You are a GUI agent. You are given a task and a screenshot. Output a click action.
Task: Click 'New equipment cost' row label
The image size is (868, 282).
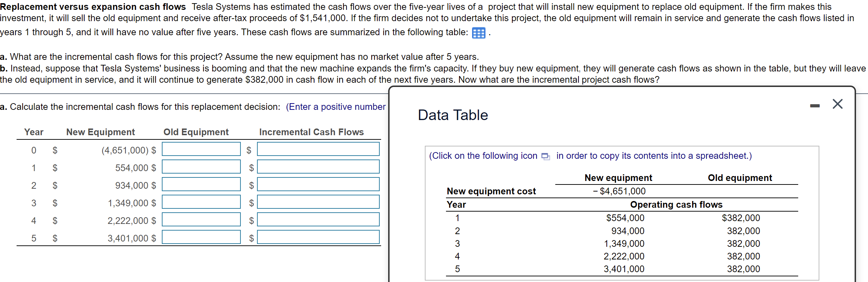491,191
